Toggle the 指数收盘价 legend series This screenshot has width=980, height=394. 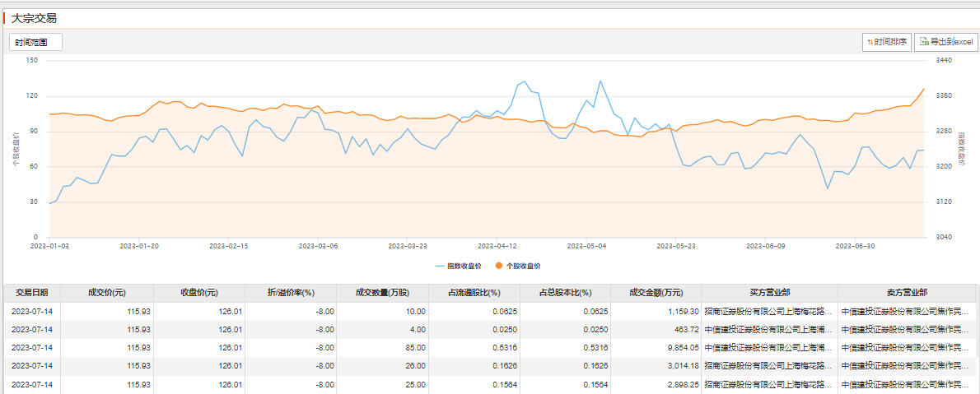(x=458, y=266)
